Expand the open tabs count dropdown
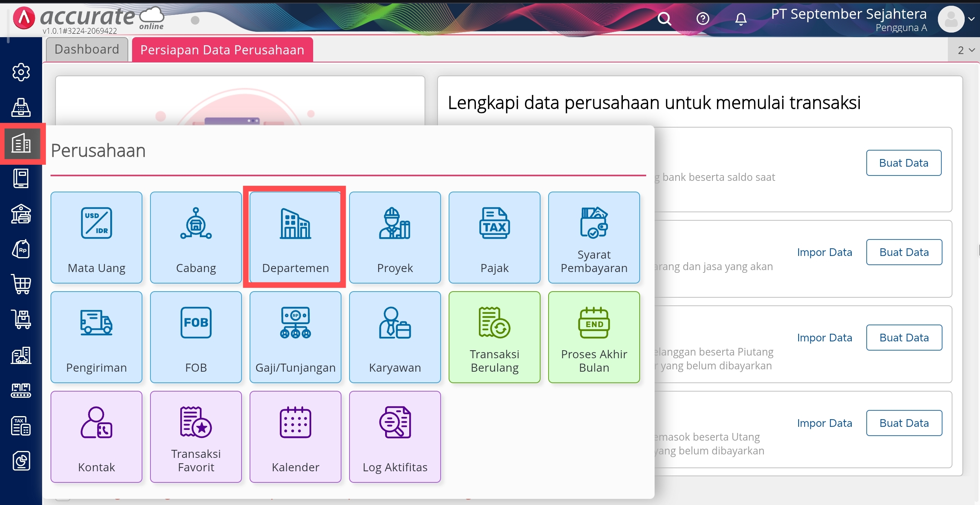Viewport: 980px width, 505px height. pyautogui.click(x=966, y=50)
